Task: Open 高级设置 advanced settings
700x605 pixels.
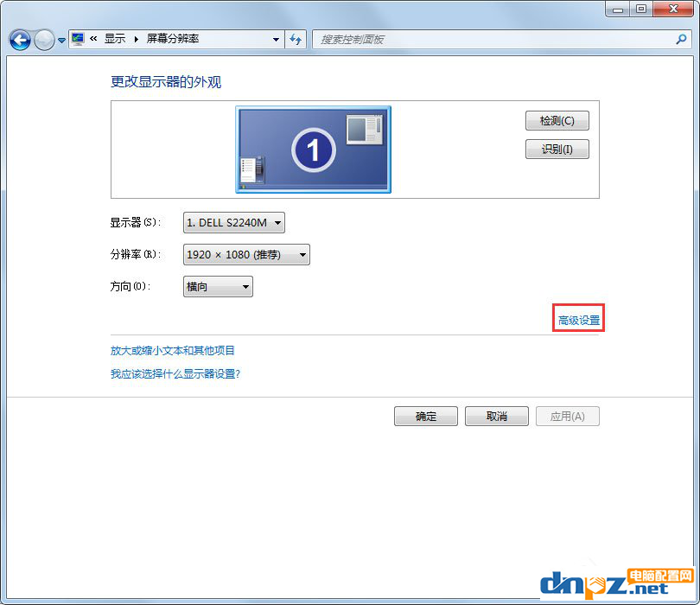Action: coord(577,317)
